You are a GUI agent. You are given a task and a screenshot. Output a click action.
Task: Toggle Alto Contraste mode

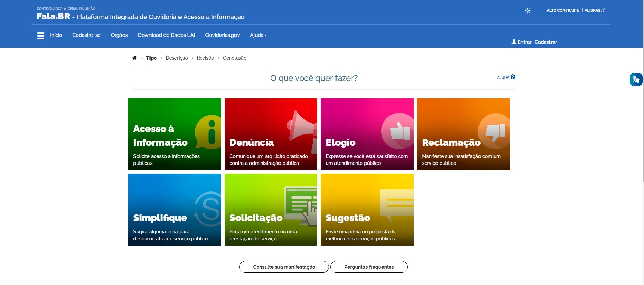[x=563, y=10]
